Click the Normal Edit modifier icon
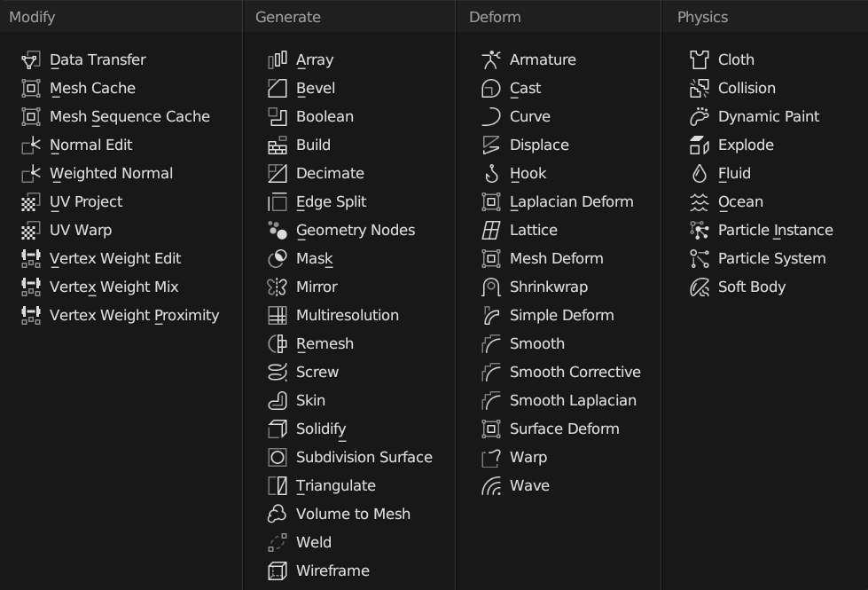Screen dimensions: 868x590 tap(31, 146)
